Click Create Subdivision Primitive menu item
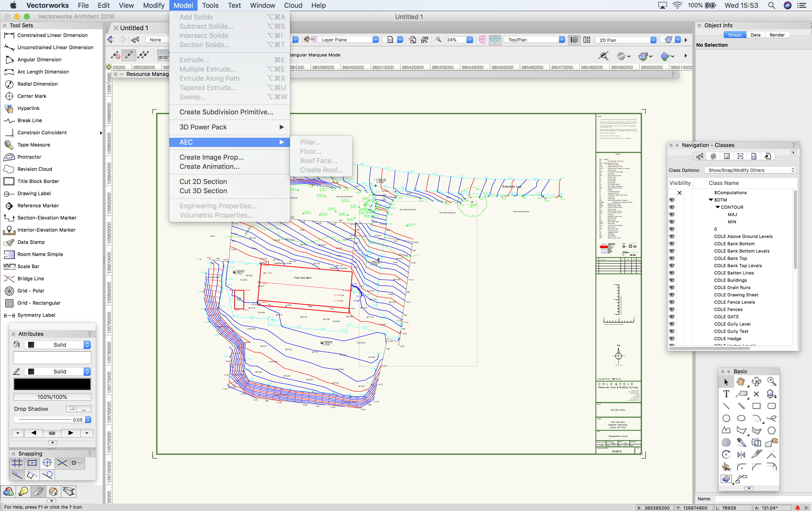The height and width of the screenshot is (511, 812). coord(226,112)
